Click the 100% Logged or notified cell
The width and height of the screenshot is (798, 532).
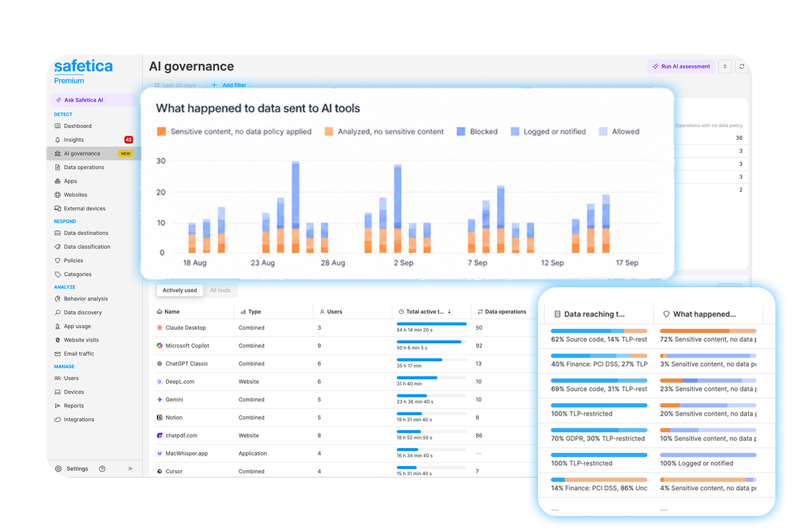[x=708, y=459]
